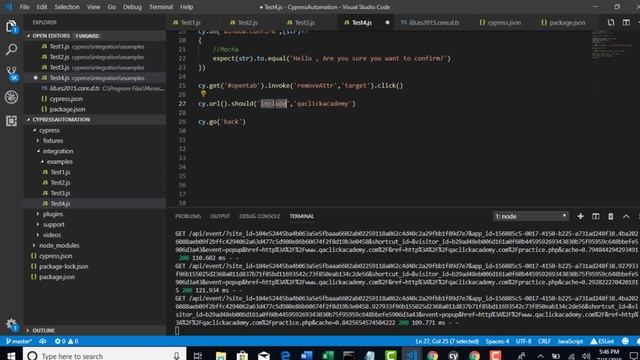Click the CRLF end-of-line indicator
Viewport: 640px width, 360px height.
click(x=544, y=341)
